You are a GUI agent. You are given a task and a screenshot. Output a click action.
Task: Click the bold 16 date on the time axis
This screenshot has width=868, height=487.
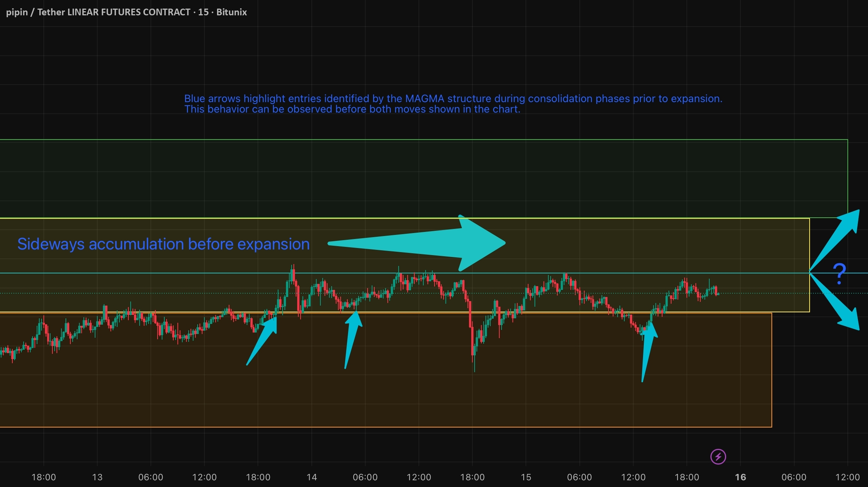tap(740, 477)
